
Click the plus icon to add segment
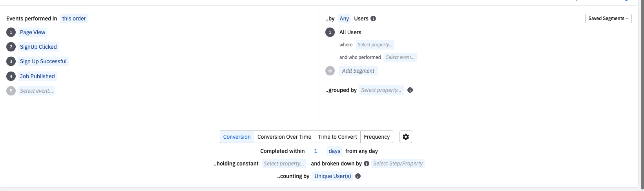click(330, 71)
